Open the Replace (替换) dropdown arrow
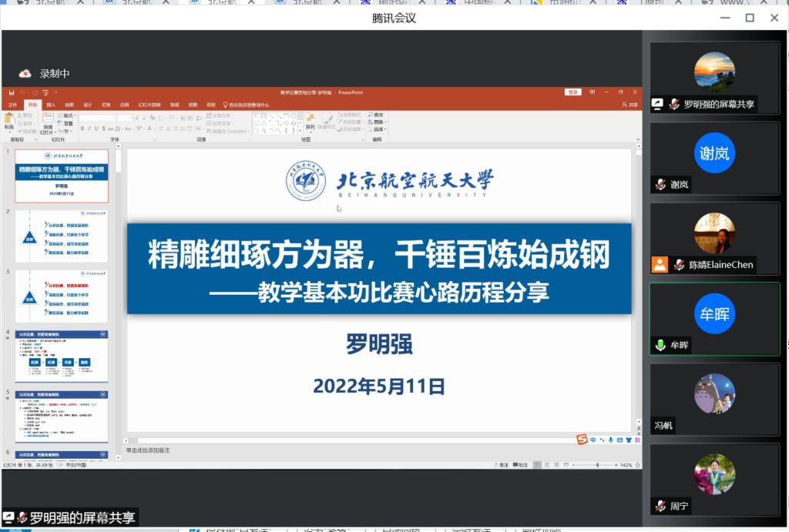This screenshot has width=789, height=532. tap(386, 122)
